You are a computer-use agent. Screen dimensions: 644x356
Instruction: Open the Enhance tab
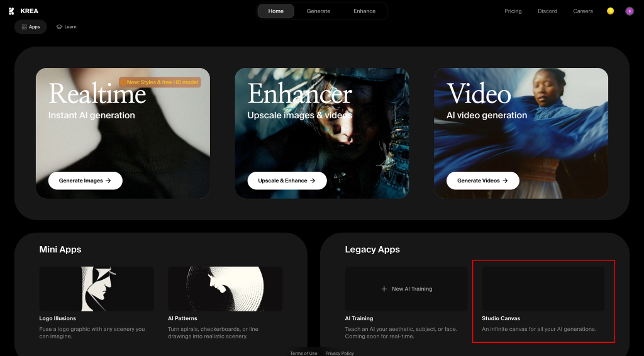[x=364, y=11]
